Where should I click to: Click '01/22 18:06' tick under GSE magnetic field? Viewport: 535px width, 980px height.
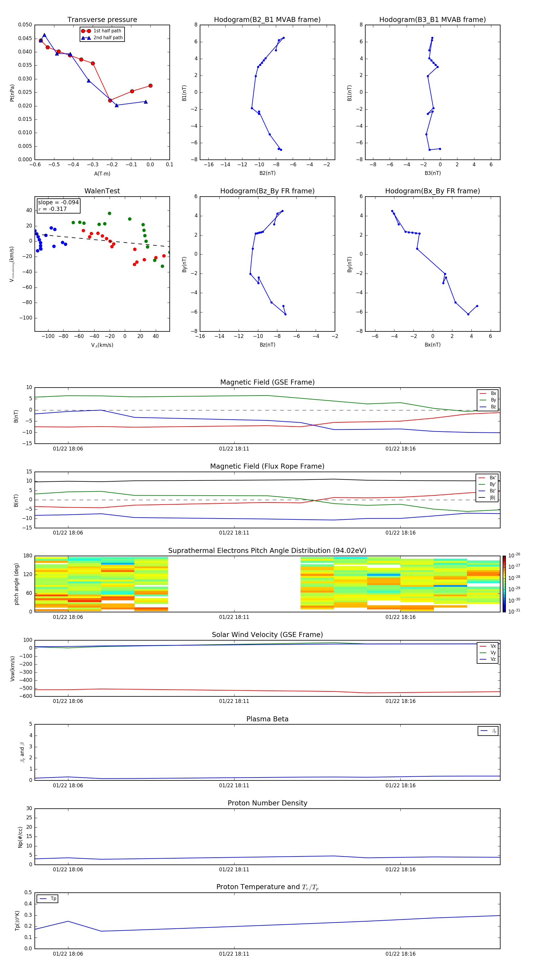pyautogui.click(x=68, y=449)
